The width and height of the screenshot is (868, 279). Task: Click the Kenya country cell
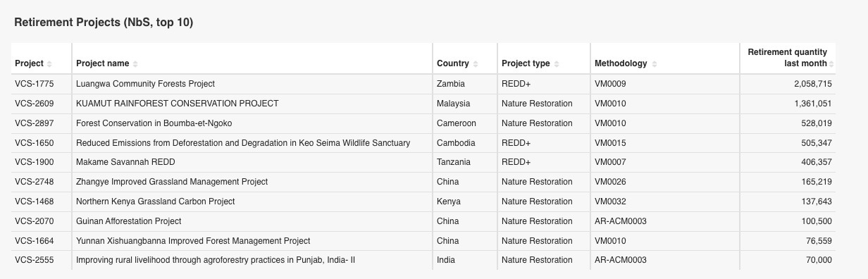click(449, 201)
